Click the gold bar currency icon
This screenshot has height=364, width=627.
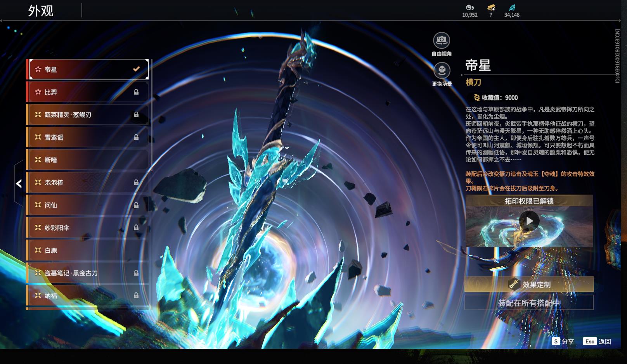491,7
